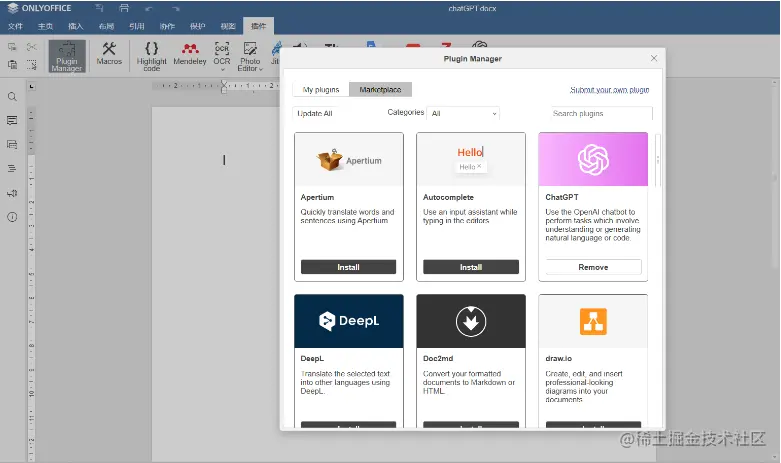Switch to the 布局 tab

pos(106,26)
